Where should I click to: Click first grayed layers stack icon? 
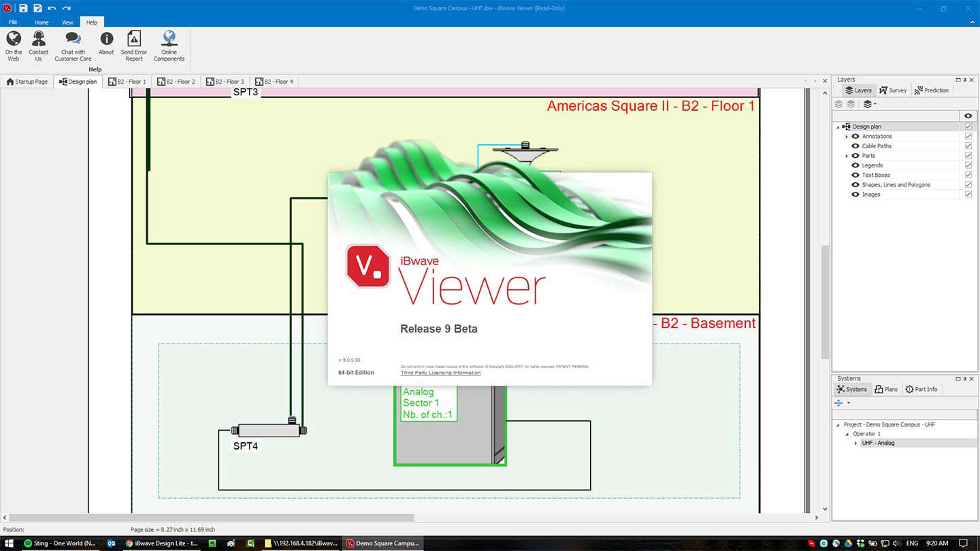(838, 104)
